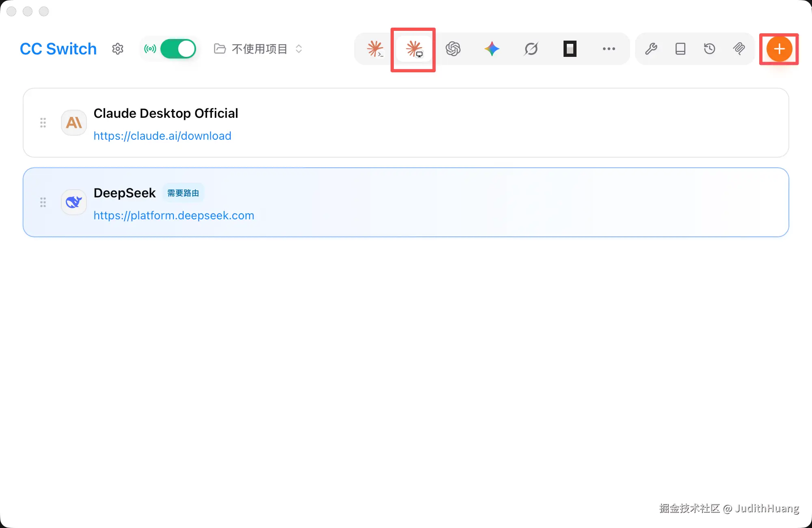Toggle the green proxy switch off
Image resolution: width=812 pixels, height=528 pixels.
(178, 49)
